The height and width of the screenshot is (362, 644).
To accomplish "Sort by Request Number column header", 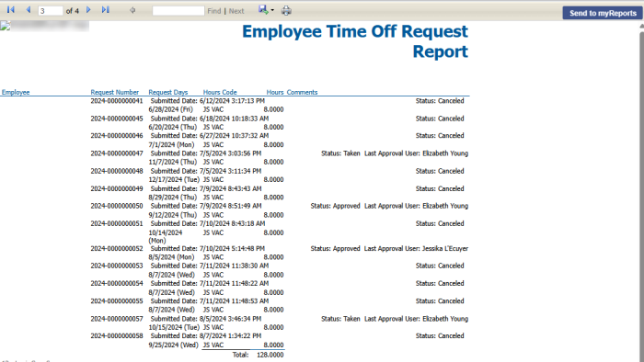I will [115, 92].
